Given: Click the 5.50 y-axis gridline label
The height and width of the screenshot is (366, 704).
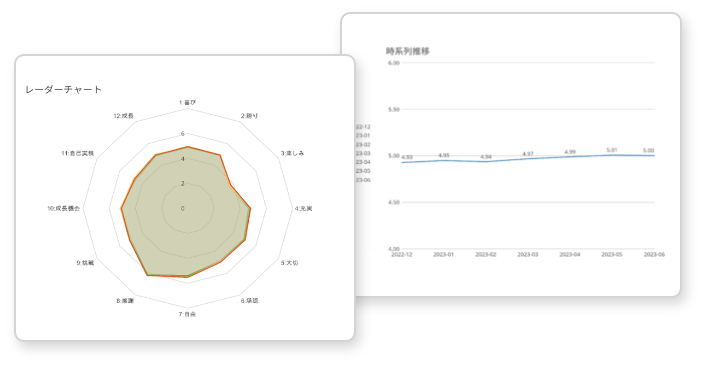Looking at the screenshot, I should (x=394, y=110).
